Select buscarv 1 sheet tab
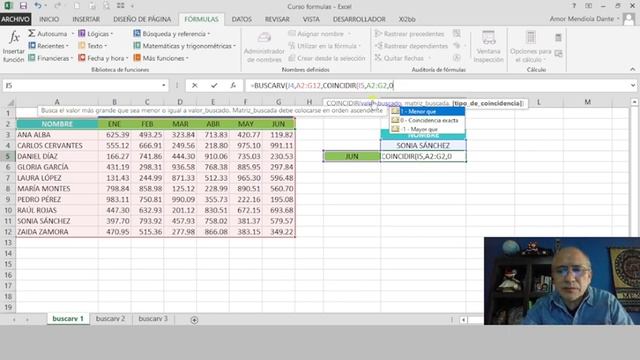 click(x=68, y=319)
